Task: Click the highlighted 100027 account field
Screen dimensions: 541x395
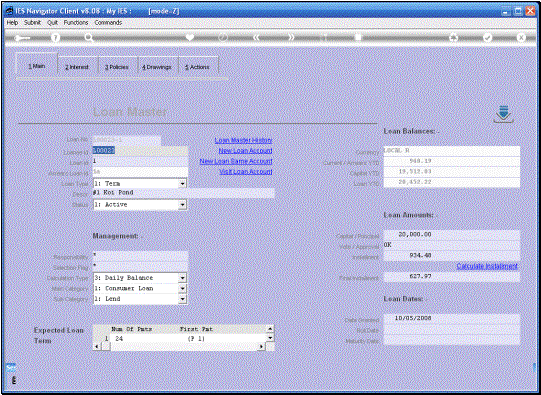Action: coord(140,151)
